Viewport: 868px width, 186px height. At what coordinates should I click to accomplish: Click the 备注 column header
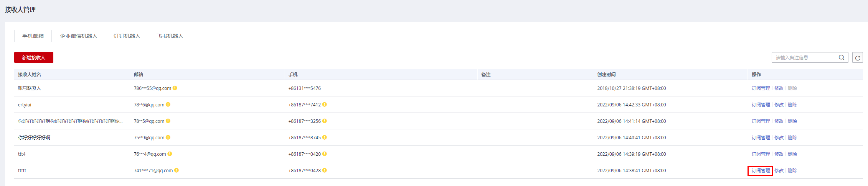(x=486, y=75)
